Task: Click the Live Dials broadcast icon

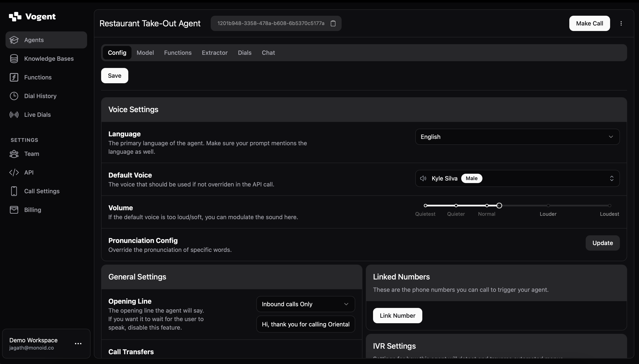Action: [x=14, y=115]
